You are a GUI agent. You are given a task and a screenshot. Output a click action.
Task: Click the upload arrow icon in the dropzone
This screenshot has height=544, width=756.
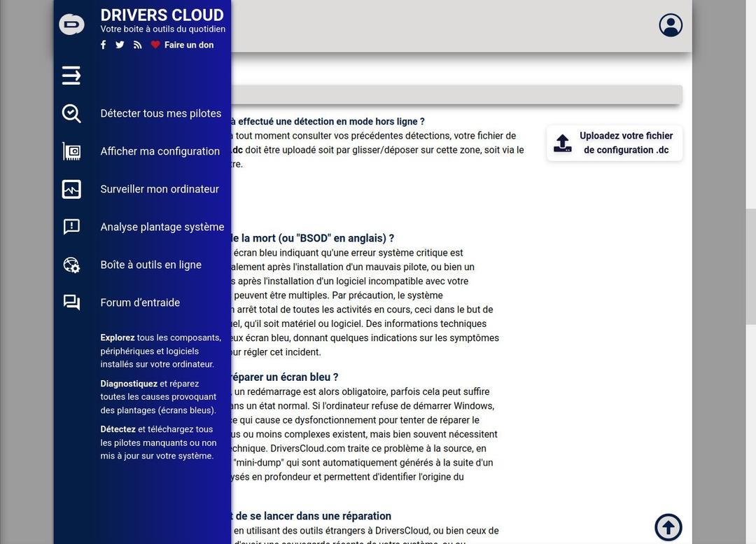click(562, 142)
